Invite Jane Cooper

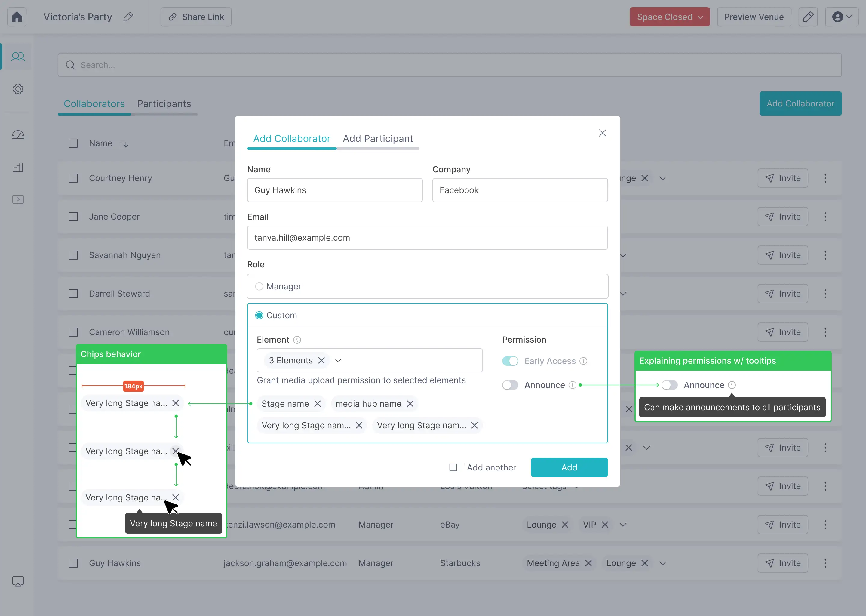[783, 217]
